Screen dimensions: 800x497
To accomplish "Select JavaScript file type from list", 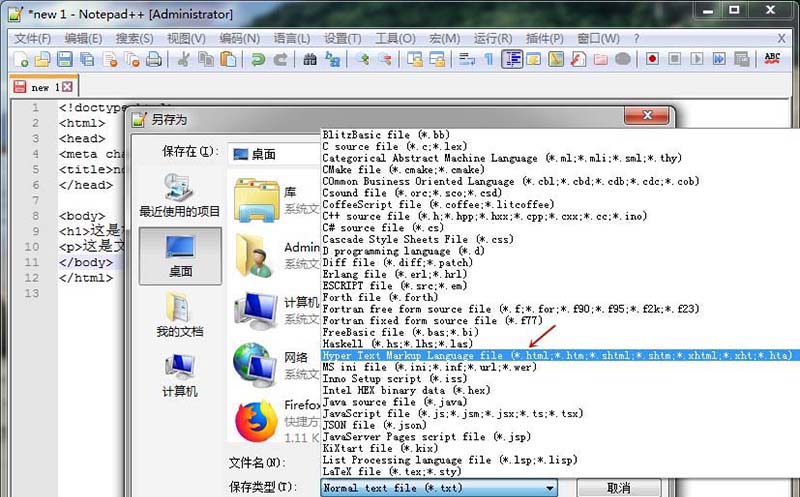I will [558, 413].
